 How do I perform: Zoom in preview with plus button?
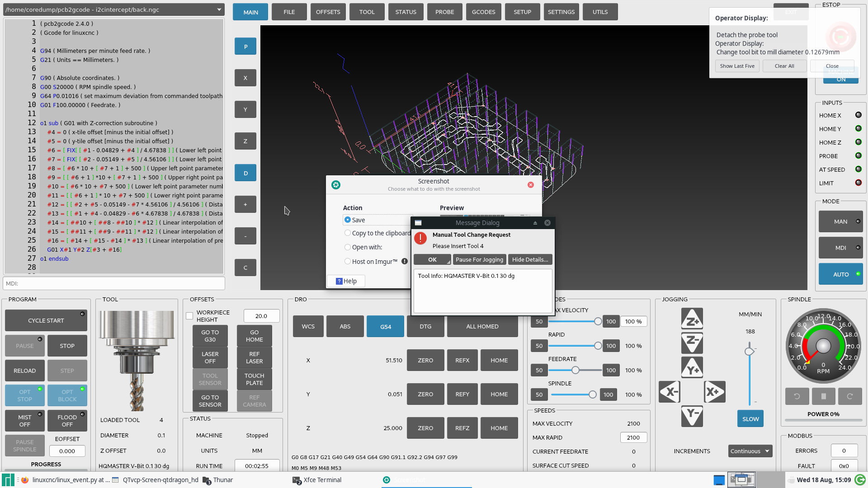click(x=245, y=204)
